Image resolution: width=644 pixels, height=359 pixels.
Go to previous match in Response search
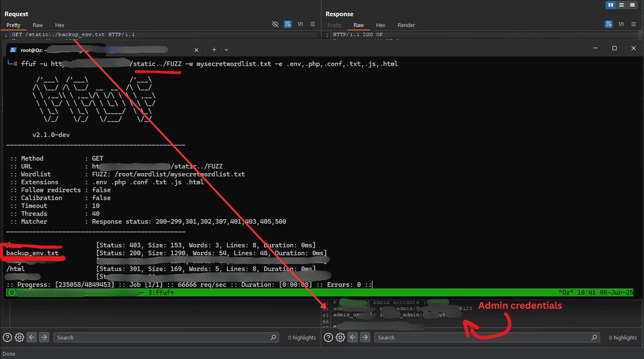(353, 337)
